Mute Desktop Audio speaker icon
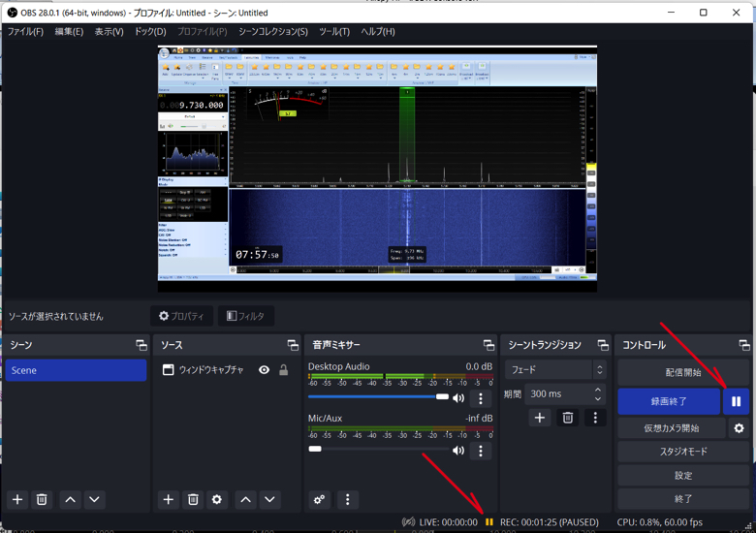Image resolution: width=756 pixels, height=533 pixels. 458,398
